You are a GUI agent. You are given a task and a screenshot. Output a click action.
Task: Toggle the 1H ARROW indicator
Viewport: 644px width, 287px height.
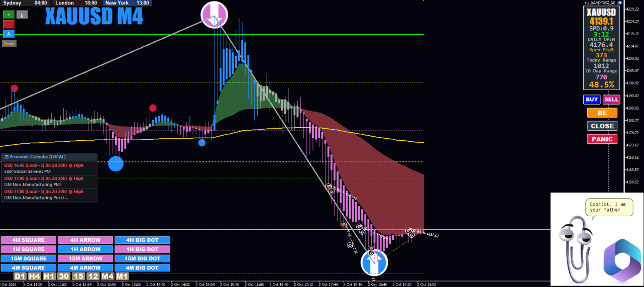coord(85,249)
